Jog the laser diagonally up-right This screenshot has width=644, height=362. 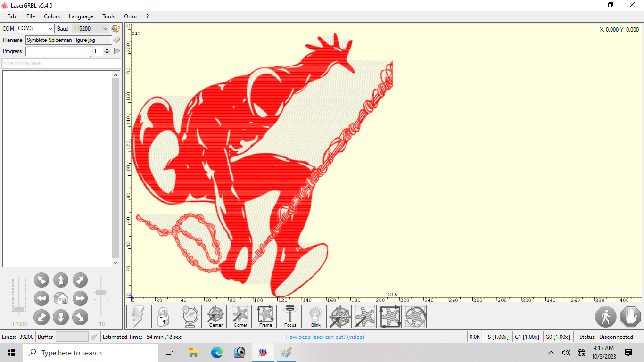click(80, 280)
